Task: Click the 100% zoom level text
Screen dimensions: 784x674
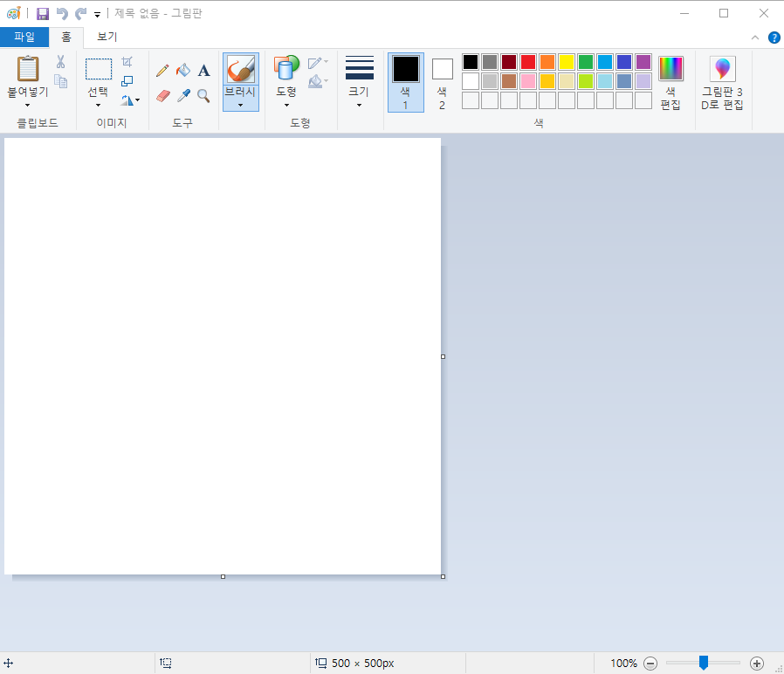Action: (623, 664)
